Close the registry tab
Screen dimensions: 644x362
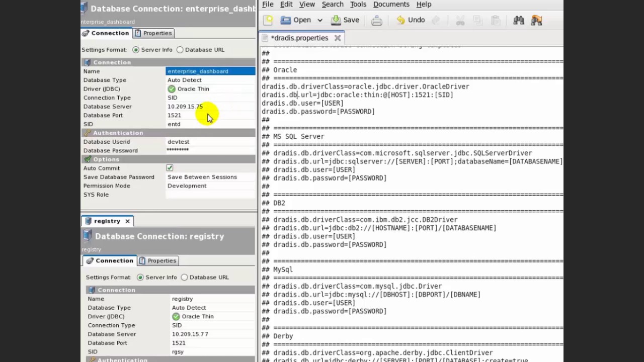click(x=127, y=221)
